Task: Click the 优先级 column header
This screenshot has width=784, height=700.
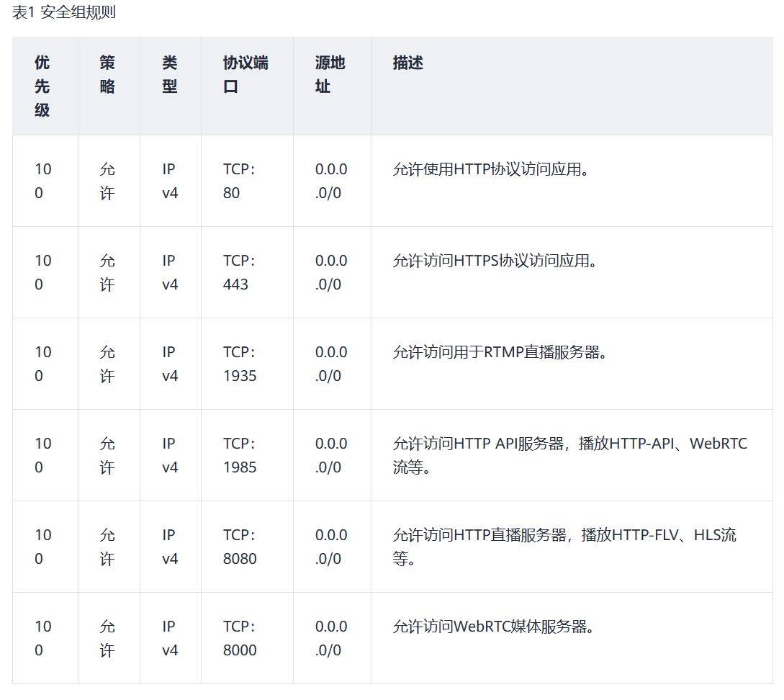Action: (x=42, y=86)
